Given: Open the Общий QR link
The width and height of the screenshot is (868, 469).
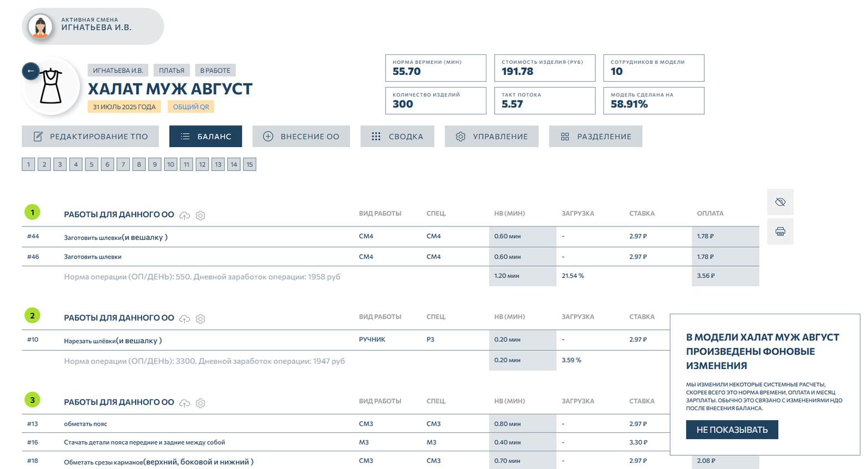Looking at the screenshot, I should click(x=191, y=107).
